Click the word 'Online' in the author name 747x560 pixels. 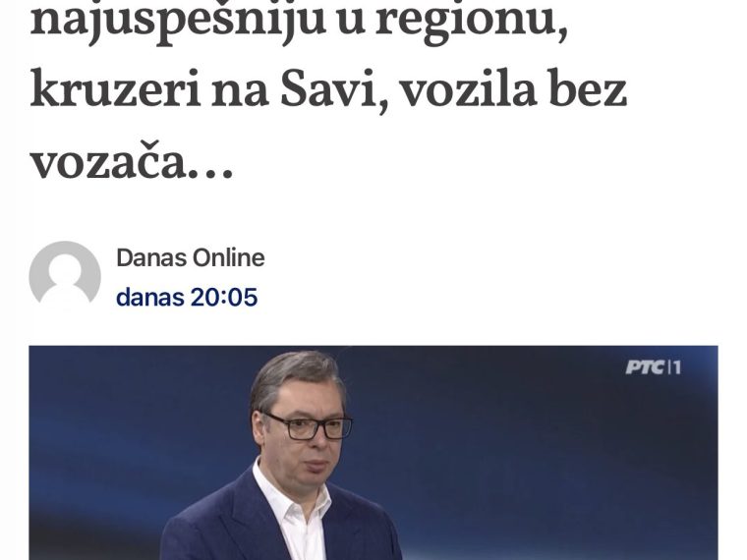228,258
